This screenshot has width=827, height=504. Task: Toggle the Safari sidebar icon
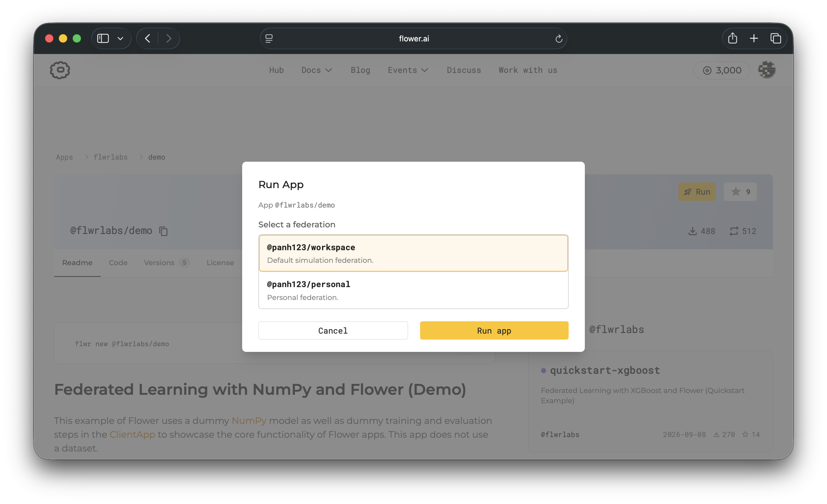(103, 39)
